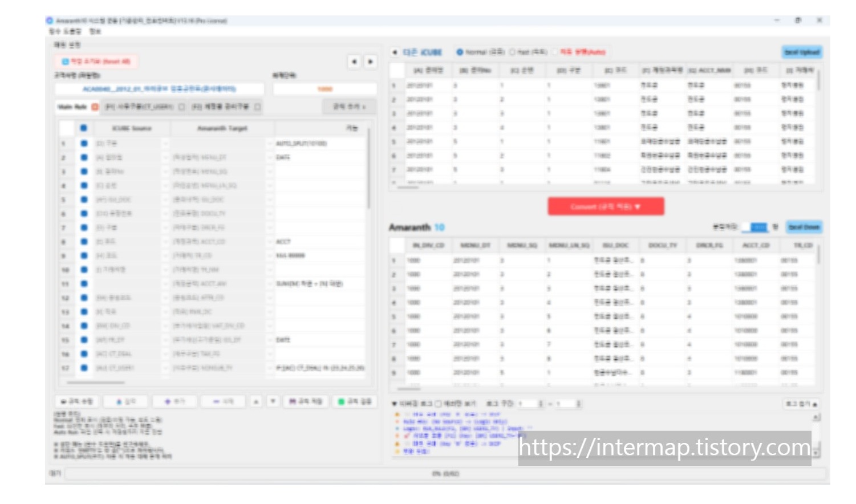Viewport: 856px width, 504px height.
Task: Click the next rule right-arrow button
Action: click(371, 61)
